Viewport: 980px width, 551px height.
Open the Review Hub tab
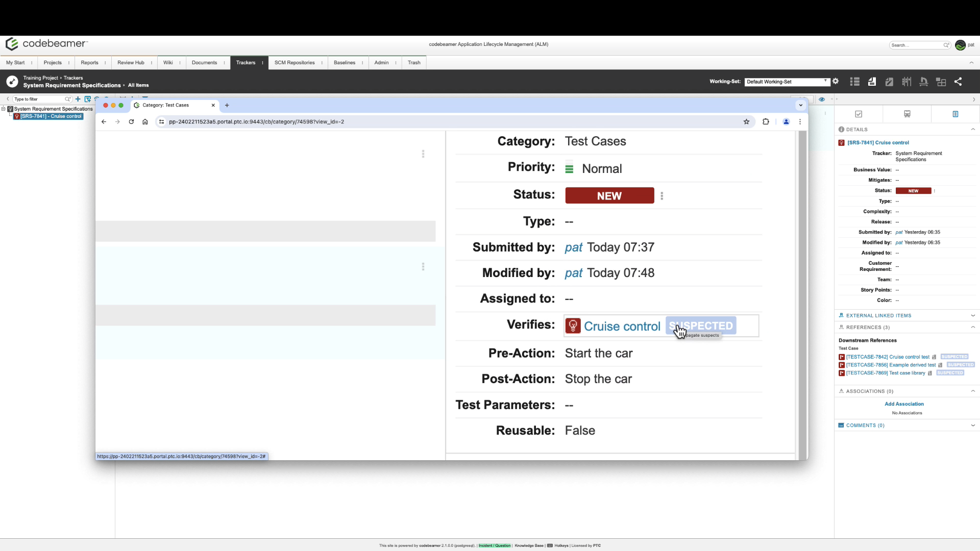(131, 63)
